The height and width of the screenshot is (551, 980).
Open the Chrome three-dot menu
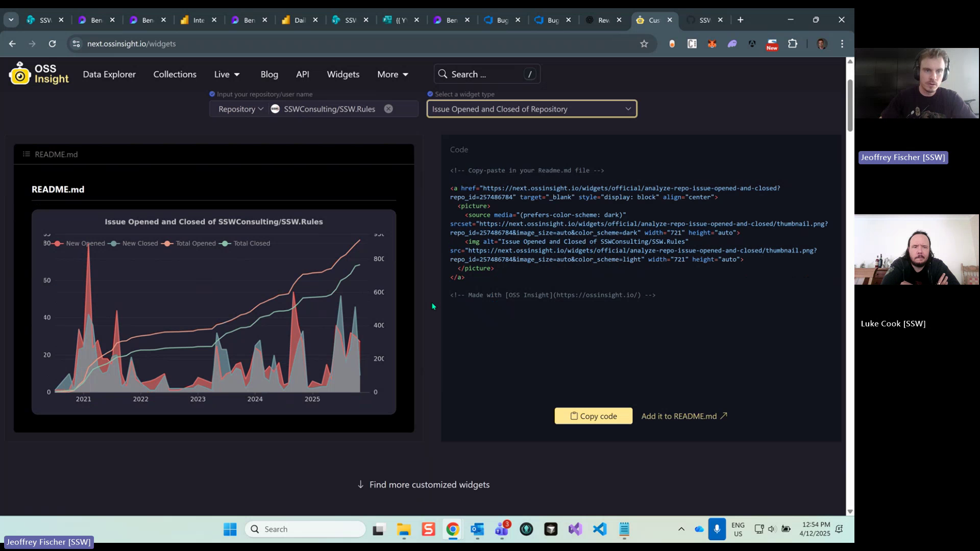click(842, 44)
